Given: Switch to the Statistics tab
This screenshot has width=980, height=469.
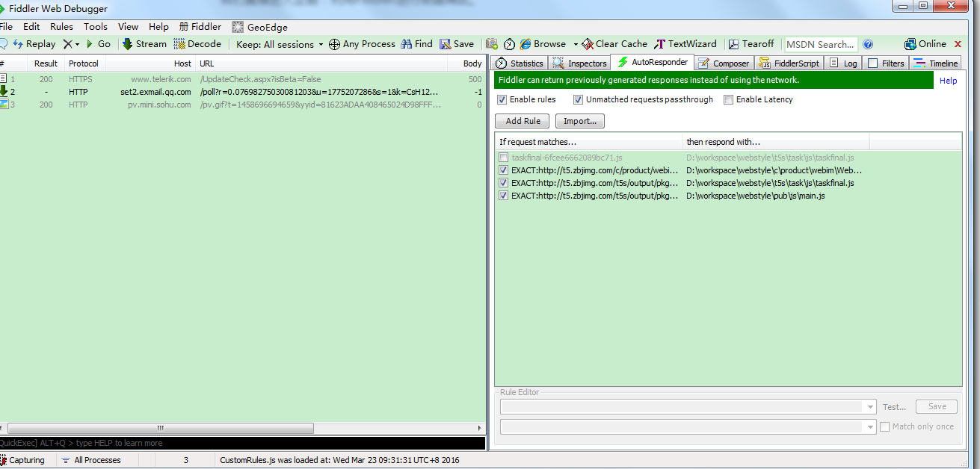Looking at the screenshot, I should click(x=519, y=63).
